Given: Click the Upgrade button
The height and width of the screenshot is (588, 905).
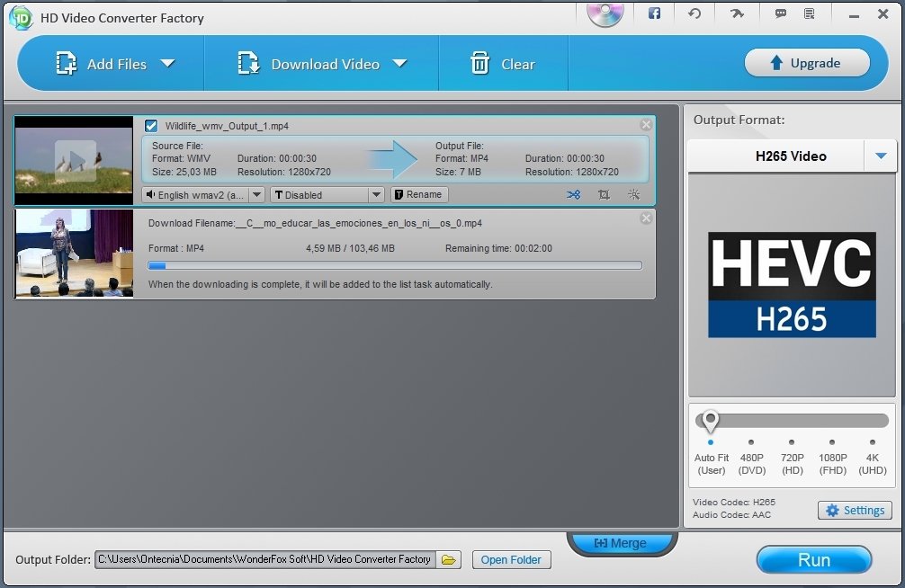Looking at the screenshot, I should [x=807, y=63].
